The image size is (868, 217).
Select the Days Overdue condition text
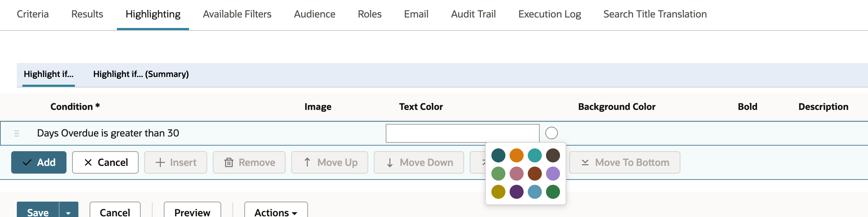[x=108, y=133]
